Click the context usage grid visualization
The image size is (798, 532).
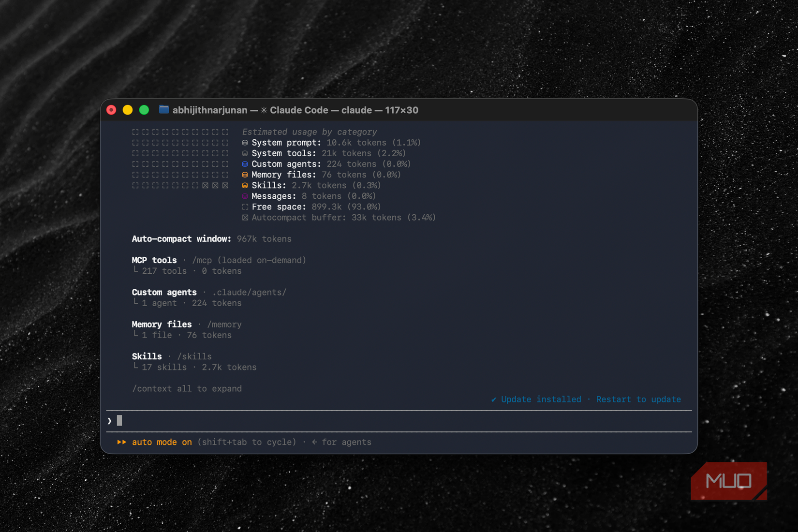tap(180, 159)
